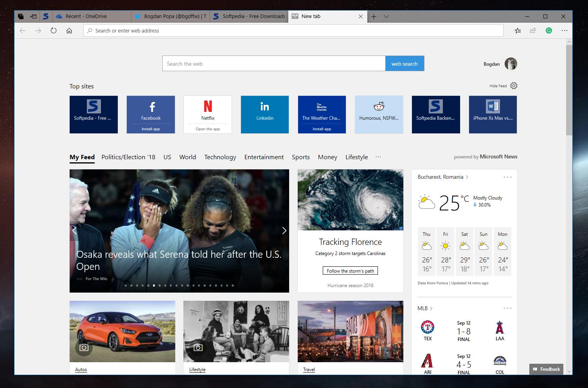The height and width of the screenshot is (388, 588).
Task: Share this page
Action: click(x=532, y=31)
